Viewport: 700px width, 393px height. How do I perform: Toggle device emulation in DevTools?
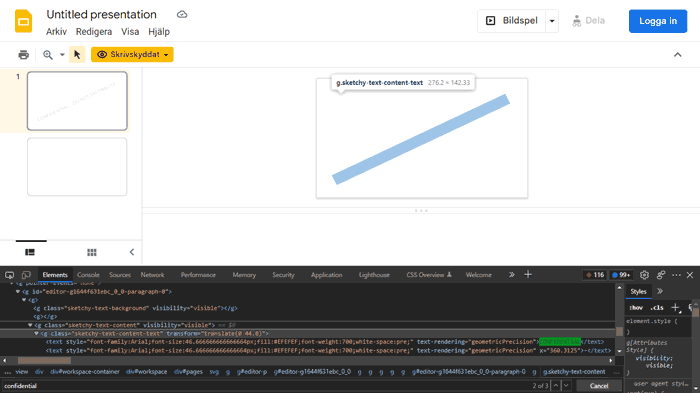click(x=26, y=275)
